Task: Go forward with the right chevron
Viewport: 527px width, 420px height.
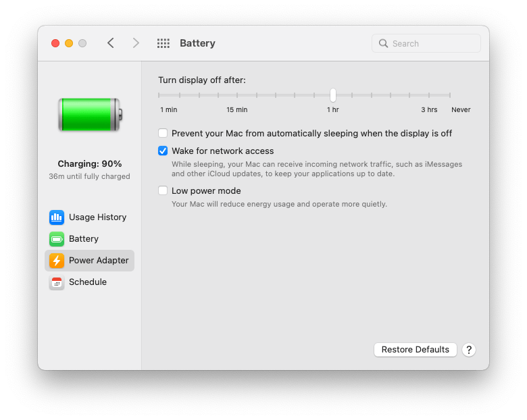Action: pyautogui.click(x=135, y=43)
